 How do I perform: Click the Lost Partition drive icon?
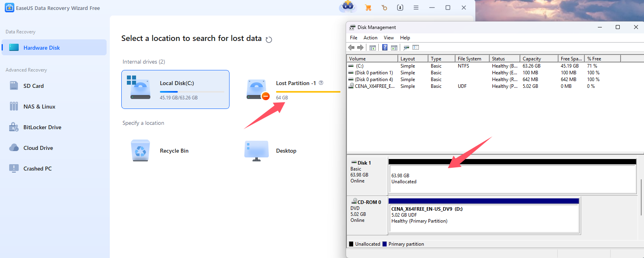coord(258,89)
